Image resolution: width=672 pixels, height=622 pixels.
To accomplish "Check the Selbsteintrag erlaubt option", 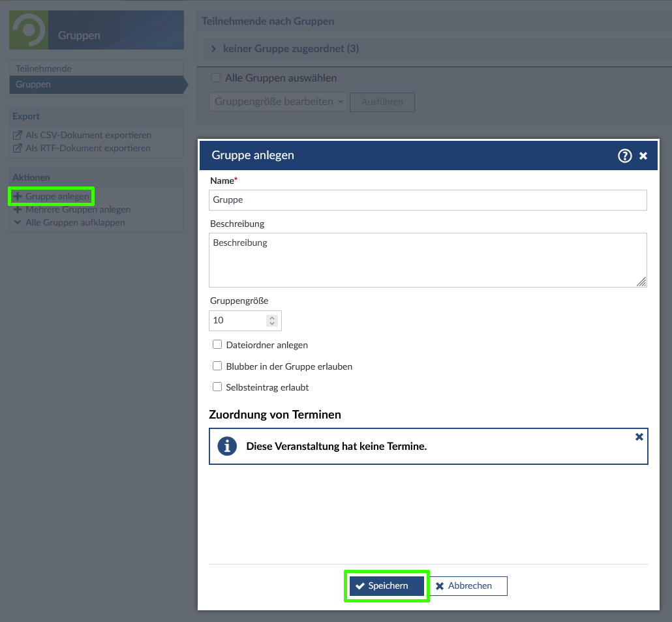I will [x=218, y=387].
